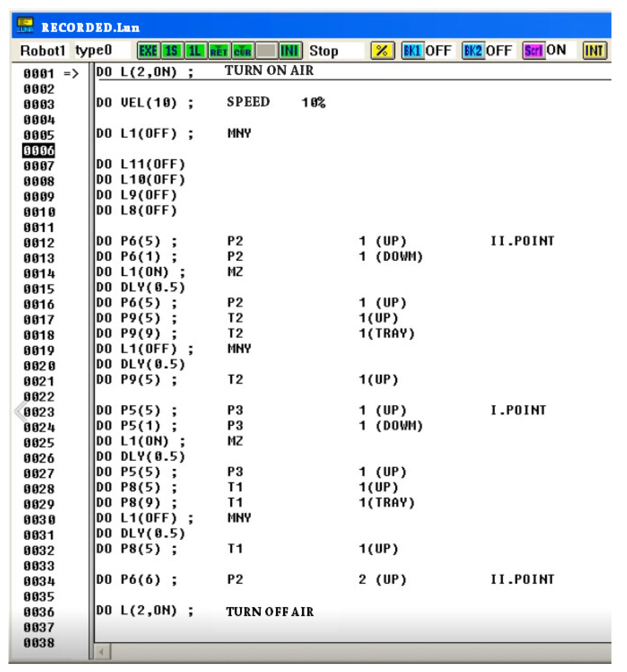Click the green INI initialize button
The width and height of the screenshot is (627, 672).
(x=290, y=51)
